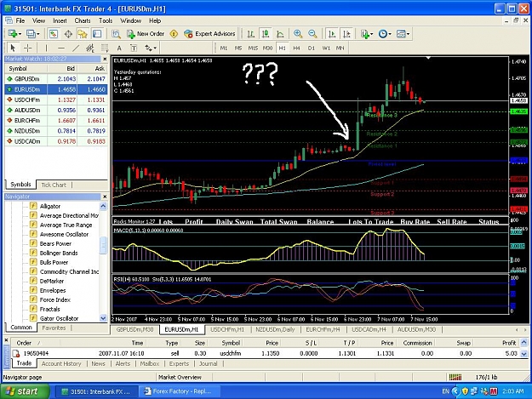Image resolution: width=532 pixels, height=399 pixels.
Task: Select Bollinger Bands indicator
Action: [59, 253]
